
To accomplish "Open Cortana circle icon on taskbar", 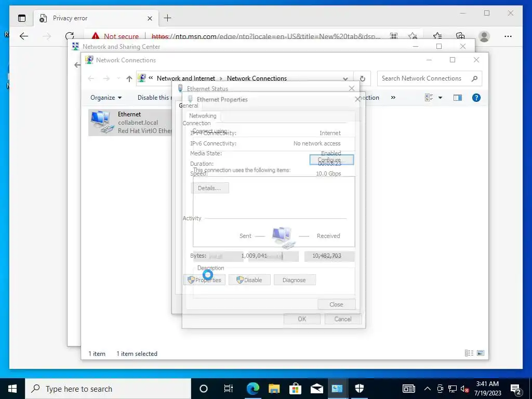I will point(204,389).
